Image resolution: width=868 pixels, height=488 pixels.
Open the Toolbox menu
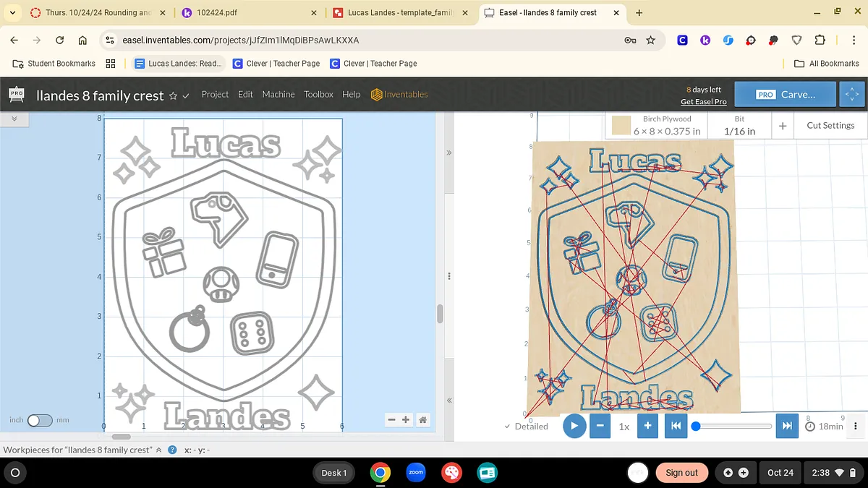(318, 95)
